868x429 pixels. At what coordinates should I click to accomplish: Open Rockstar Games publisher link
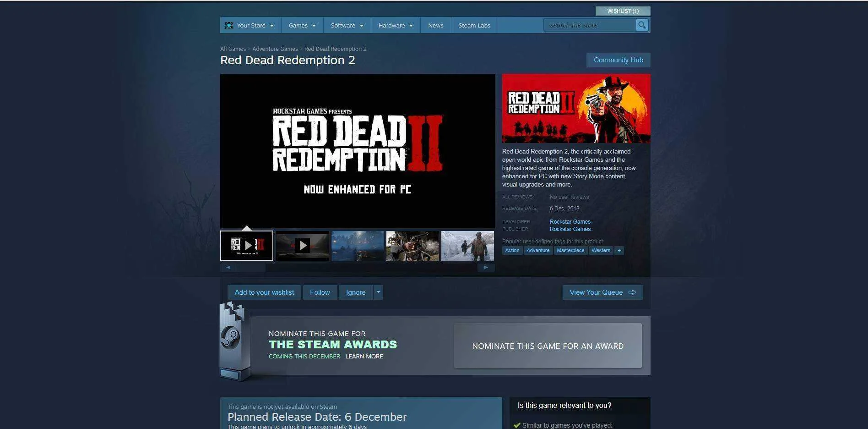tap(570, 229)
